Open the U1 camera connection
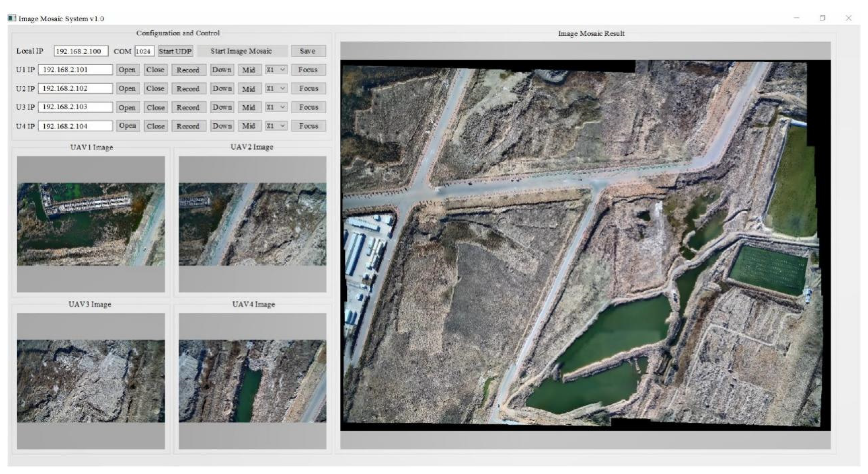Image resolution: width=868 pixels, height=474 pixels. [x=127, y=70]
